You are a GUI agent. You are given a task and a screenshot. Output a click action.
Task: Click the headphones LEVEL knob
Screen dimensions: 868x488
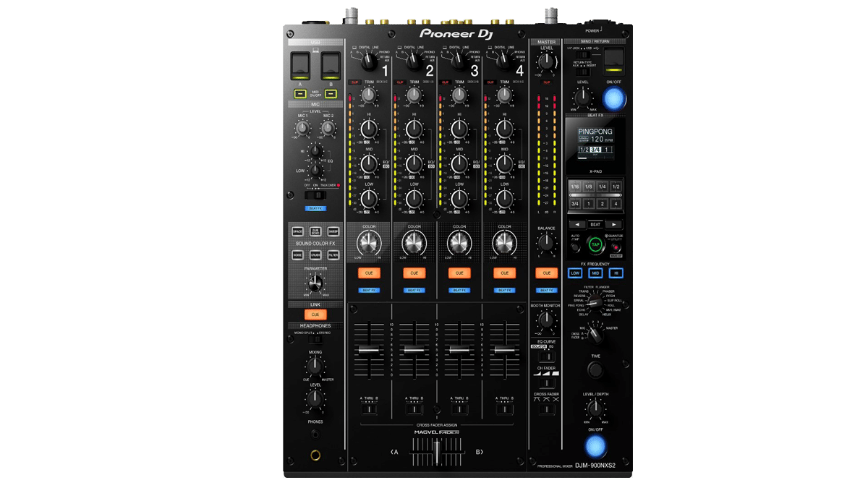315,398
